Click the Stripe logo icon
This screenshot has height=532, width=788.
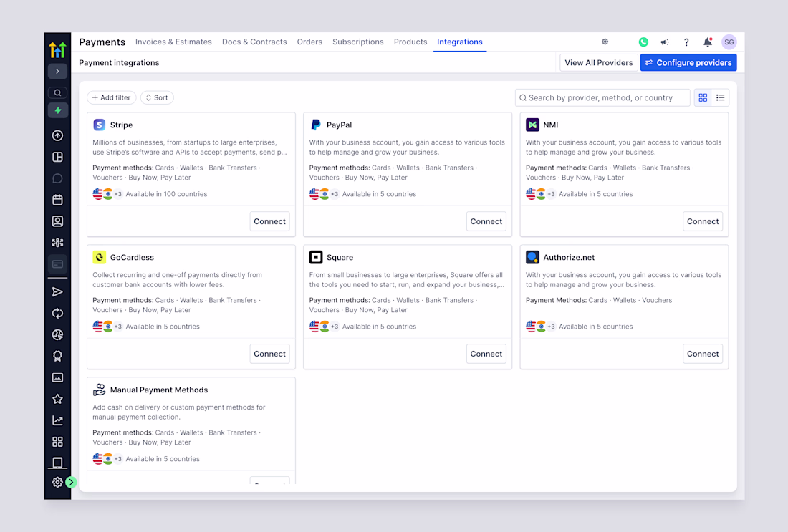point(100,125)
